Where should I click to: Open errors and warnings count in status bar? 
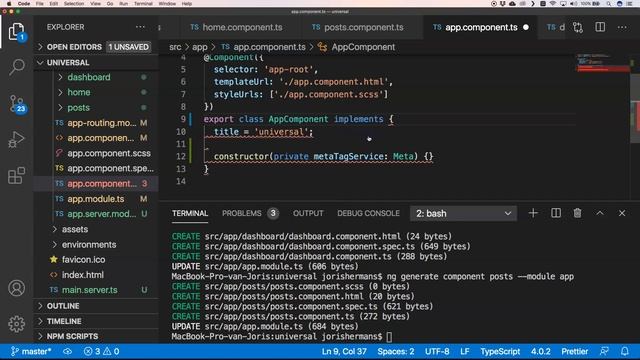pos(102,351)
